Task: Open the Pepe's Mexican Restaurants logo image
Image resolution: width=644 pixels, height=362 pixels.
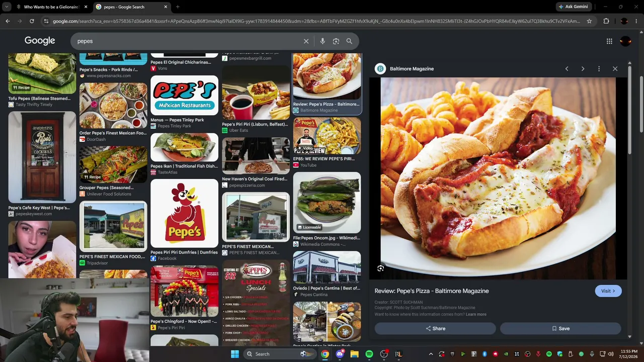Action: click(x=184, y=96)
